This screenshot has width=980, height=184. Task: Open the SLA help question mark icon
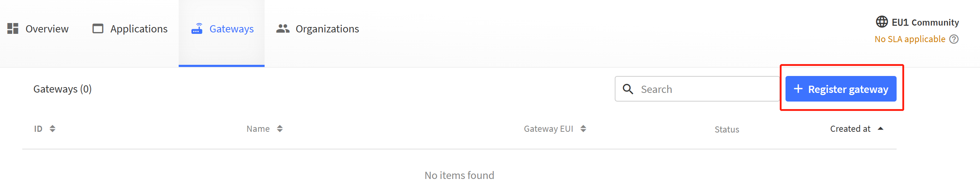pyautogui.click(x=954, y=39)
